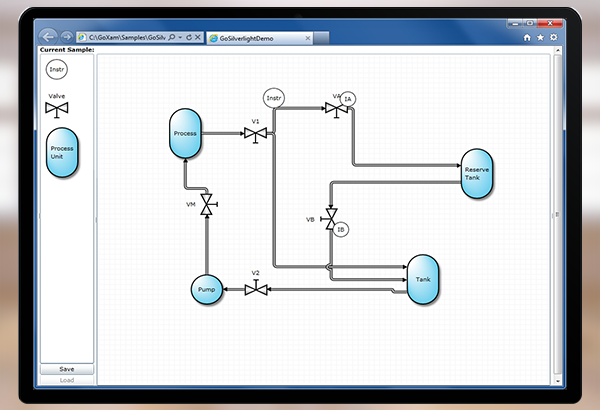Select the Instr circle in the palette
This screenshot has width=600, height=410.
(58, 70)
